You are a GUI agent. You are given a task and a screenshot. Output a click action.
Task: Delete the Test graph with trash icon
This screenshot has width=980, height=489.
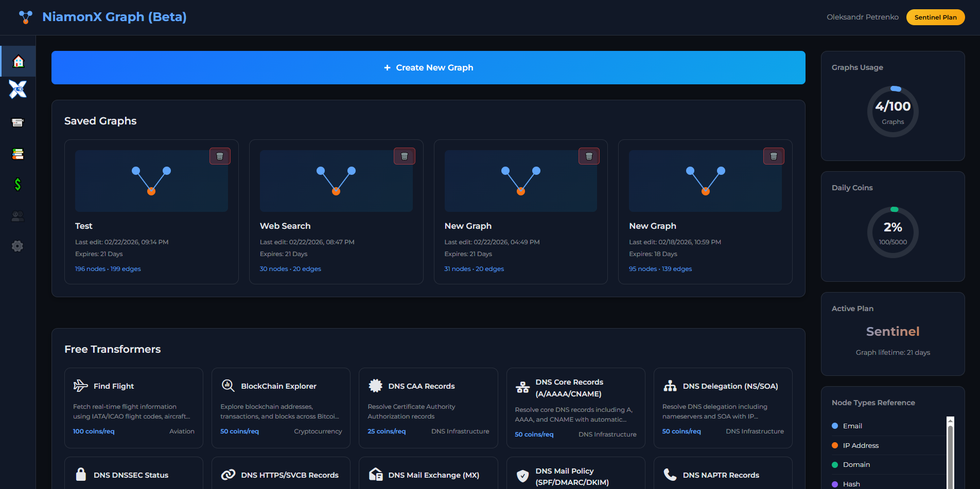tap(220, 156)
